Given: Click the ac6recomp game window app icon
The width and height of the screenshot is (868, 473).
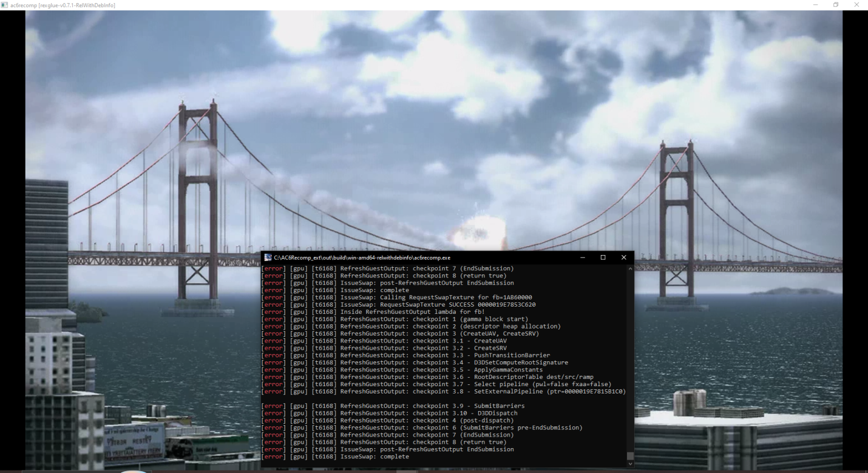Looking at the screenshot, I should click(5, 5).
